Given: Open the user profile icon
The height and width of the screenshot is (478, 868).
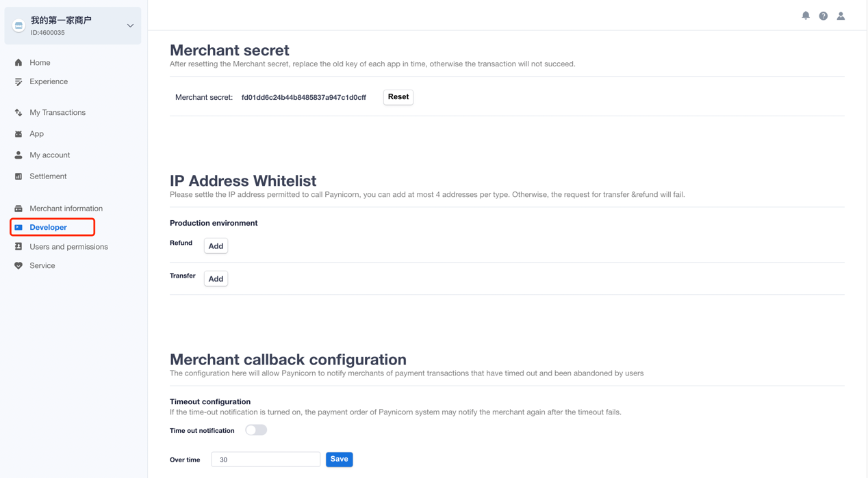Looking at the screenshot, I should (x=841, y=16).
